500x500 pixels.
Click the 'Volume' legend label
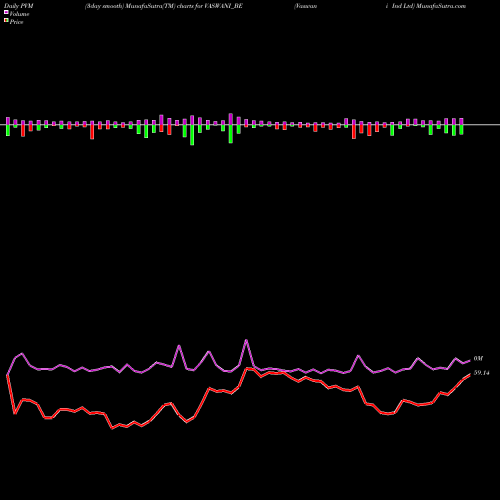coord(19,14)
